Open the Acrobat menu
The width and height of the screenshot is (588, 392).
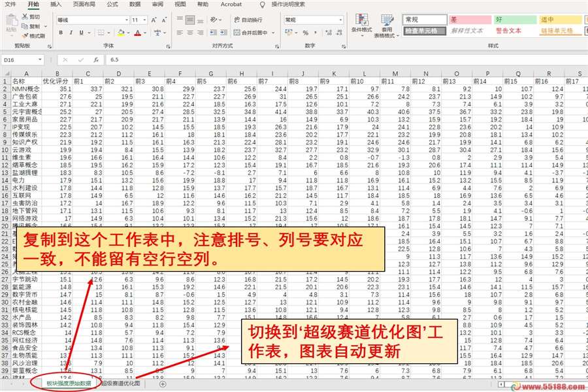pyautogui.click(x=232, y=5)
